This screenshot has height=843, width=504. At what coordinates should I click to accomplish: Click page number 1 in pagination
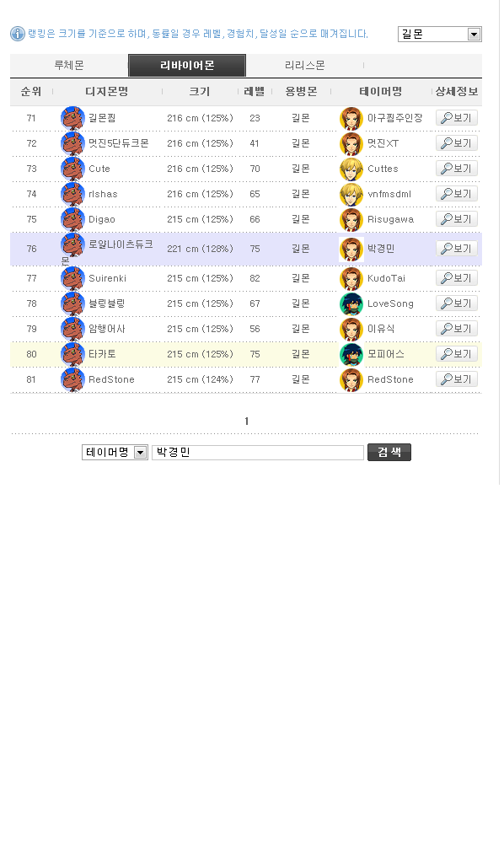[x=247, y=421]
